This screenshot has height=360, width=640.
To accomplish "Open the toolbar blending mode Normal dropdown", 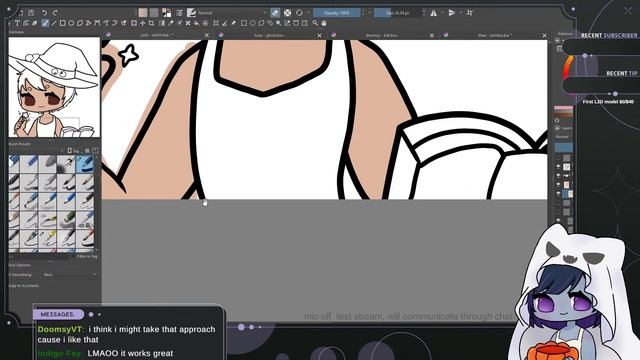I will (233, 13).
